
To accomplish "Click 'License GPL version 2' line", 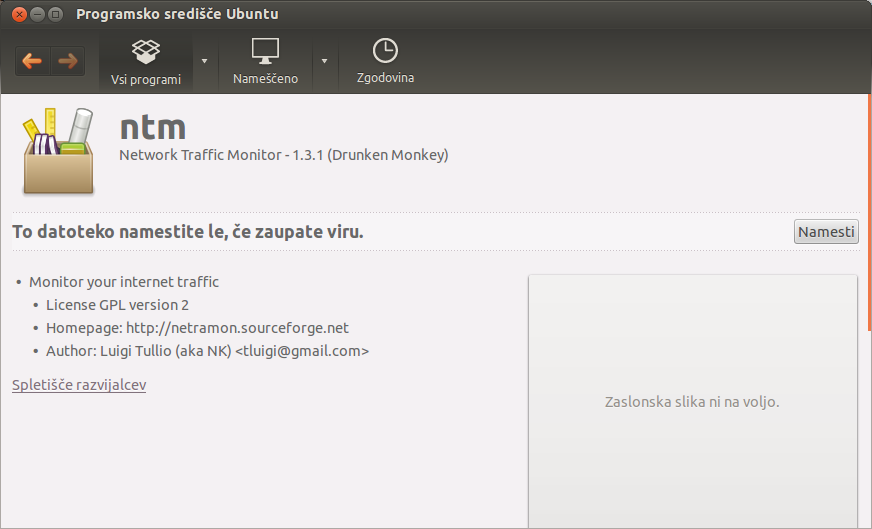I will coord(117,305).
